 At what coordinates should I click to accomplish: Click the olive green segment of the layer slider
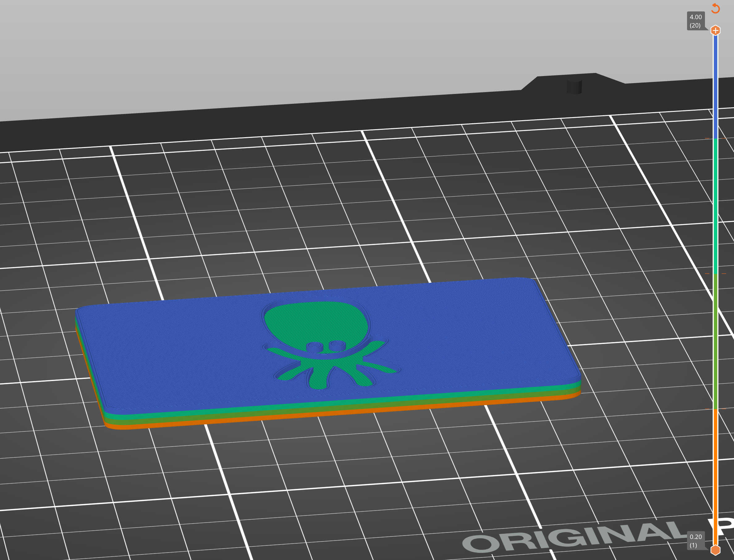[715, 341]
